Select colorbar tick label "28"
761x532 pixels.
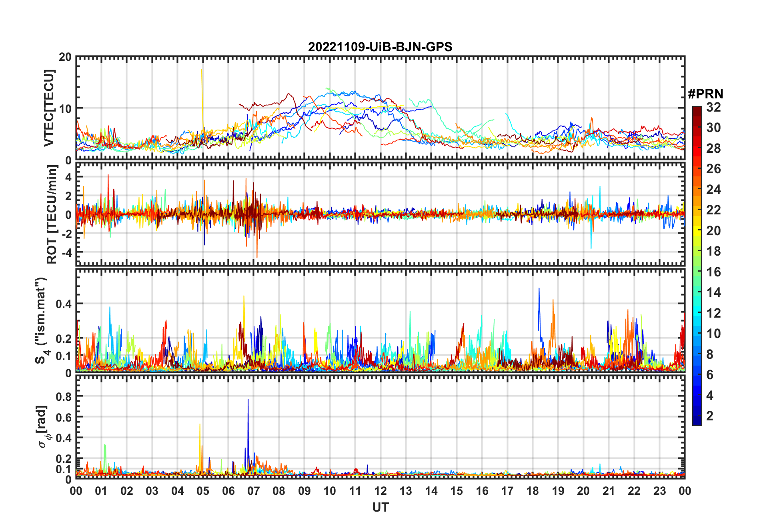pyautogui.click(x=713, y=148)
